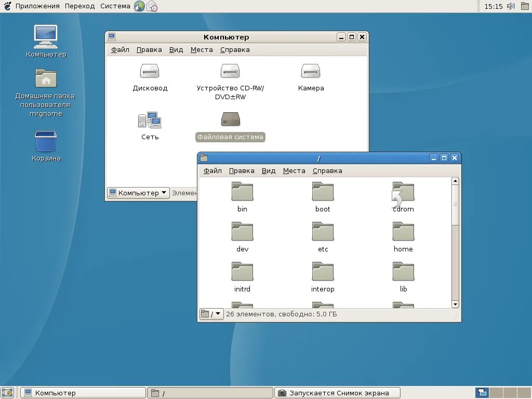Click the GNOME foot logo icon
The height and width of the screenshot is (399, 532).
tap(7, 6)
